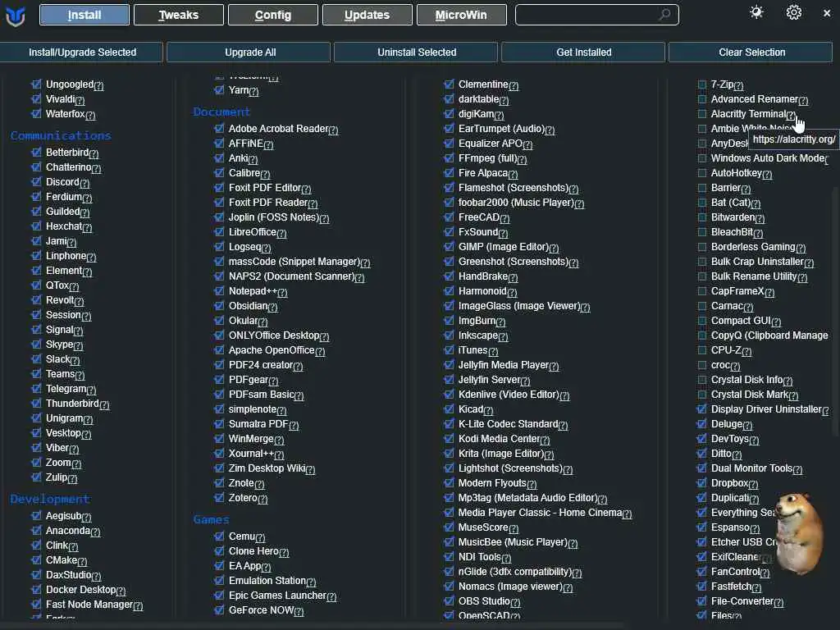The image size is (840, 630).
Task: Switch to the Tweaks tab
Action: coord(178,15)
